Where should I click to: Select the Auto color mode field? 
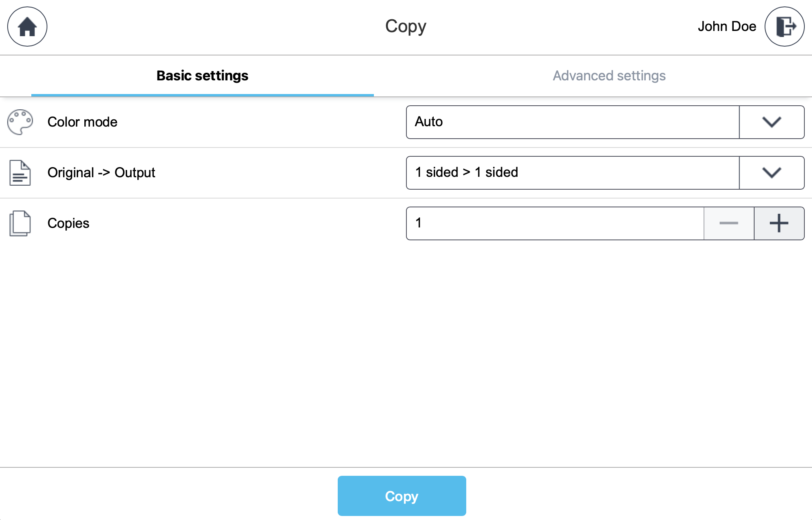click(x=572, y=122)
